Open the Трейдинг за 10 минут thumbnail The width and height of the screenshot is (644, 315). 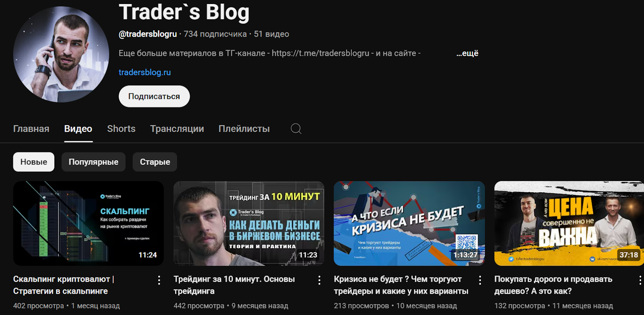249,223
